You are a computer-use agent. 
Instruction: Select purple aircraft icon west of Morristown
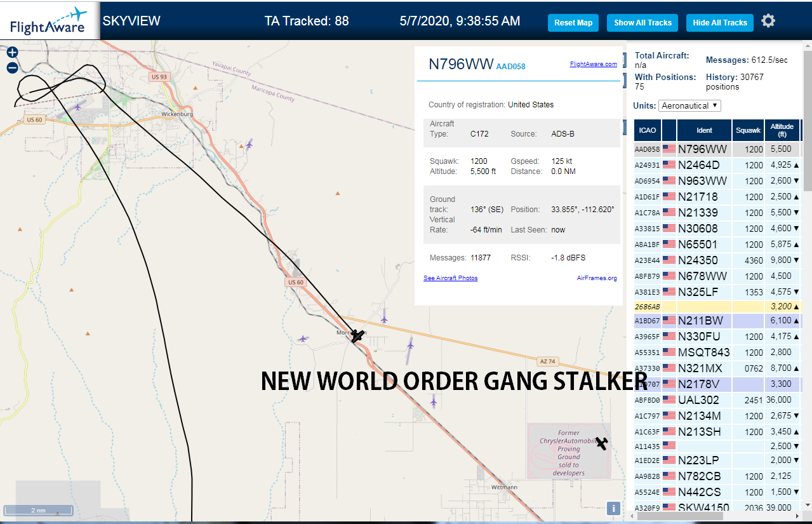303,339
